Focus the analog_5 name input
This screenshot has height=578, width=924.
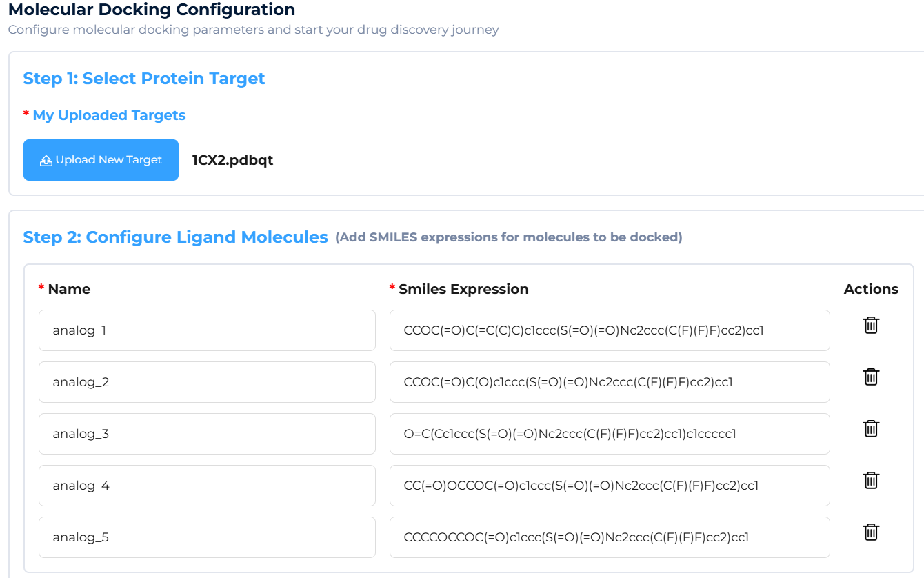(x=207, y=537)
